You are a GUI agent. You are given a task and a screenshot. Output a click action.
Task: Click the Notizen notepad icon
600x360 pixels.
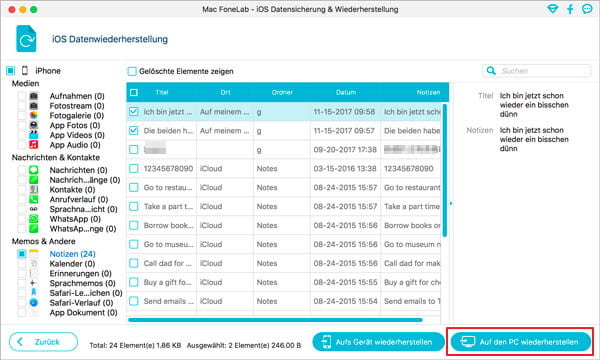[34, 254]
